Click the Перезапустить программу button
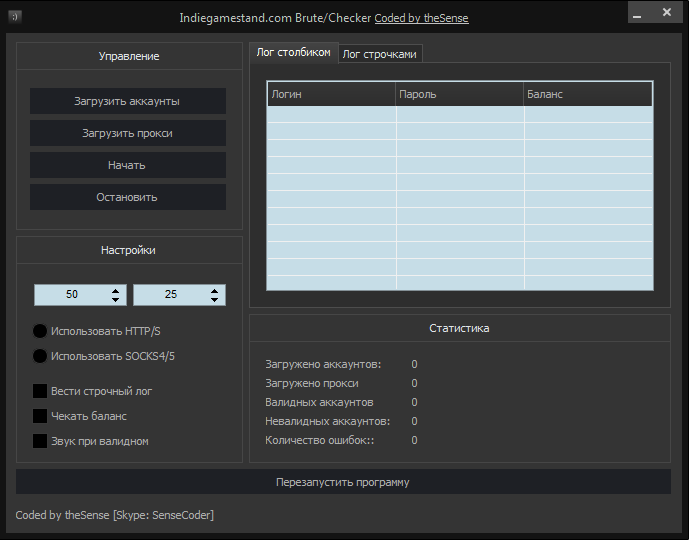The image size is (689, 540). tap(343, 482)
